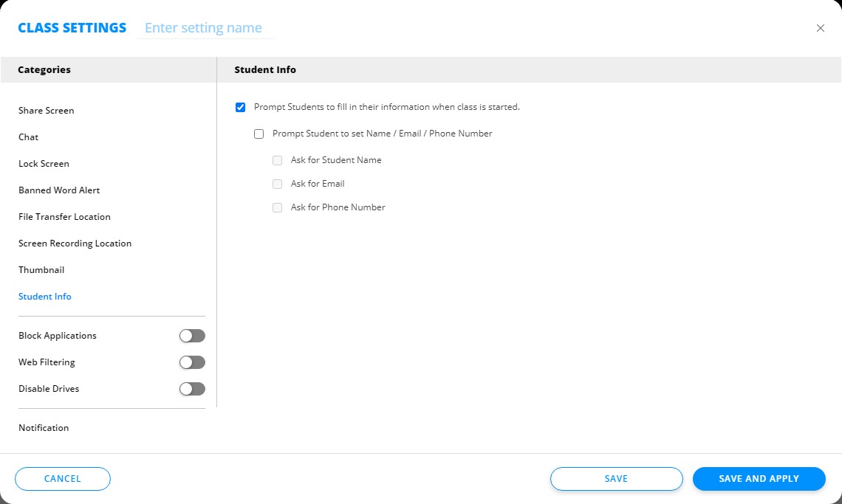This screenshot has height=504, width=842.
Task: Open the Notification category
Action: (44, 428)
